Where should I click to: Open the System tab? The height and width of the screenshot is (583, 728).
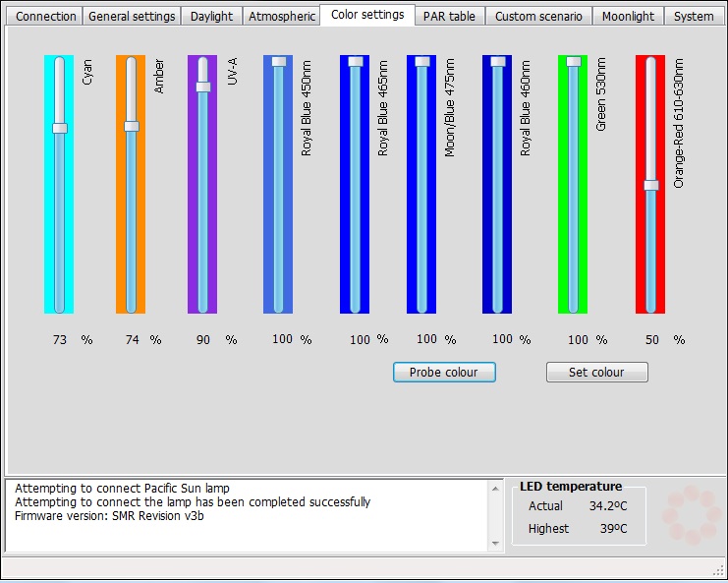694,17
